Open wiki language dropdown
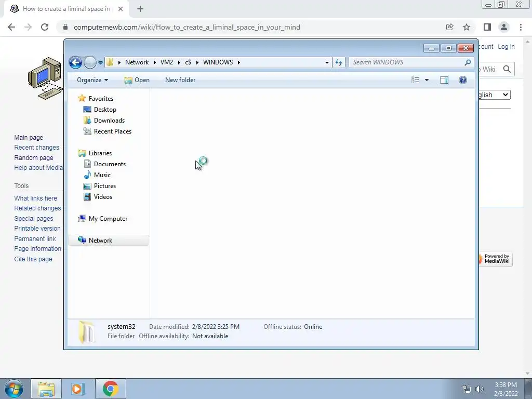 coord(495,95)
